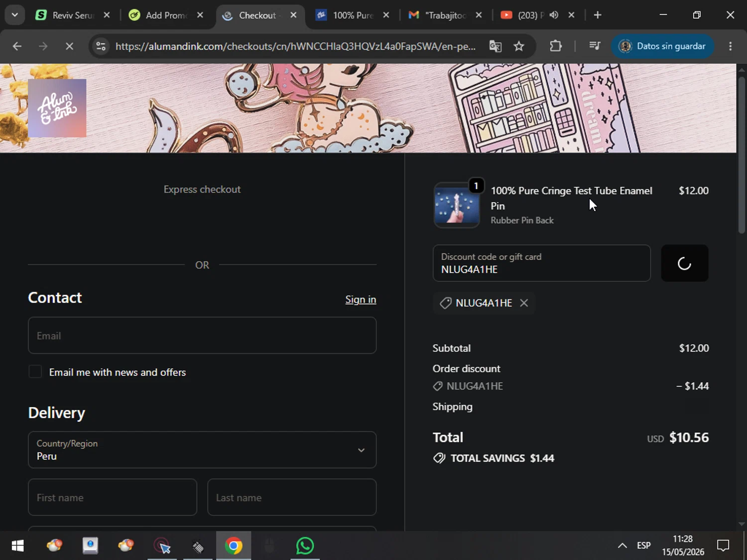Select the TOTAL SAVINGS $1.44 text

pos(502,458)
